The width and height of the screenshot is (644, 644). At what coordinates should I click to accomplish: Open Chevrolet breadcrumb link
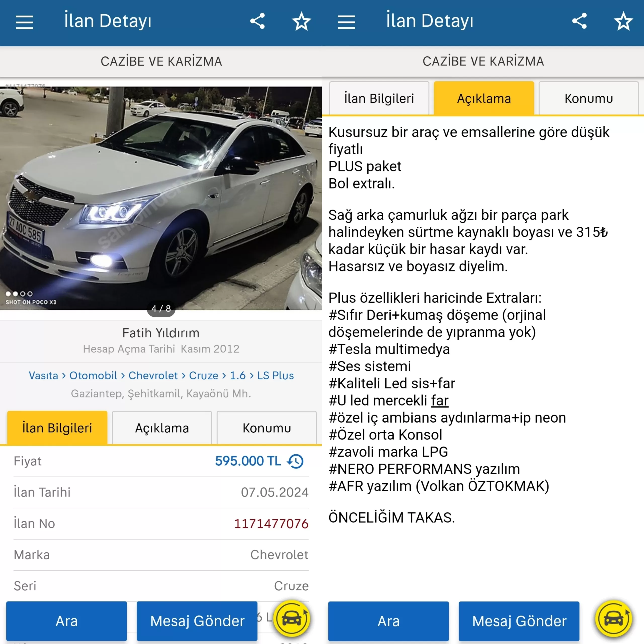click(153, 376)
